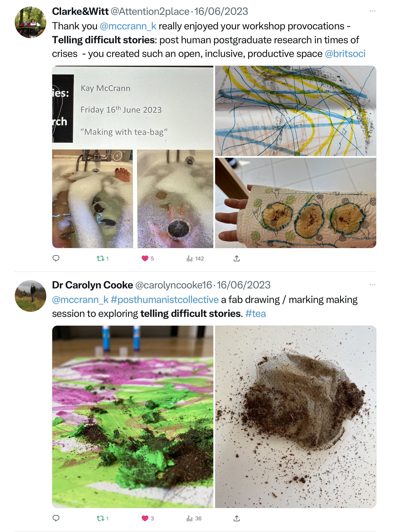
Task: Open the @britsoci mention link
Action: click(345, 54)
